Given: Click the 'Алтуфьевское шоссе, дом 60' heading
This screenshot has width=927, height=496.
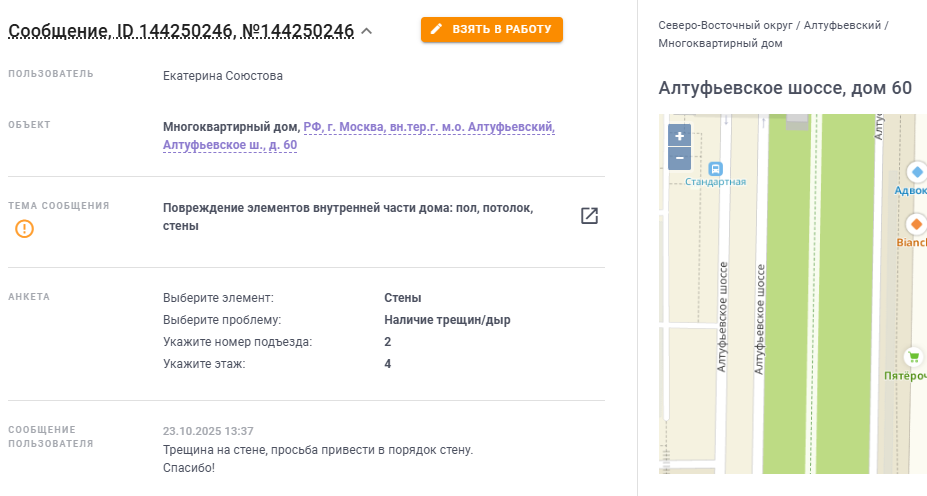Looking at the screenshot, I should pyautogui.click(x=784, y=88).
